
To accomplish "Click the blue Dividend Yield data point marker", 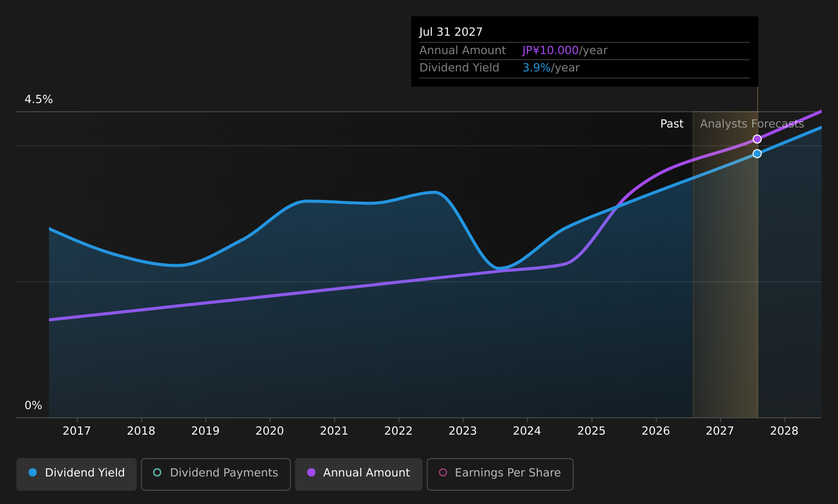I will pos(757,154).
